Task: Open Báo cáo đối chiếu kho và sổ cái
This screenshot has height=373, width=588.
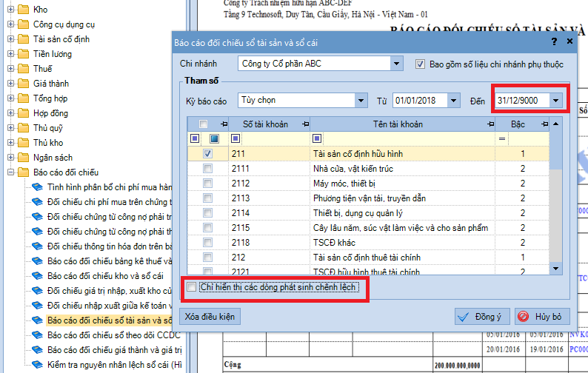Action: (105, 276)
